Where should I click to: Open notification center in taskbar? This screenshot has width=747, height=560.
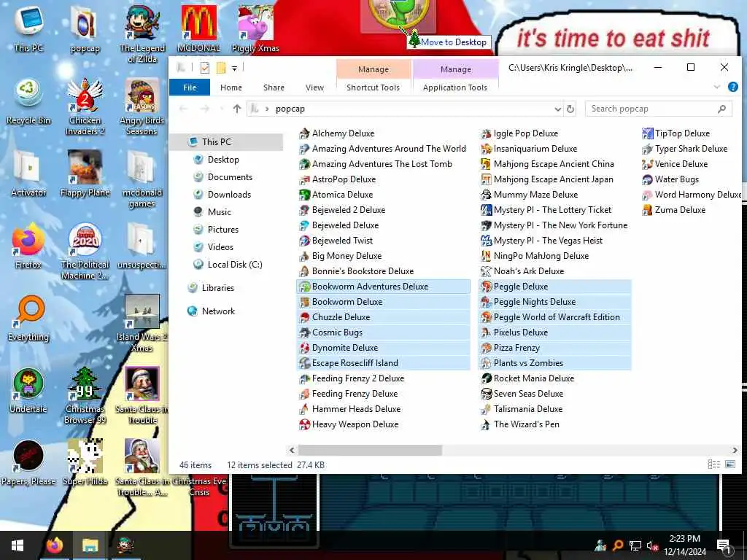pos(723,545)
